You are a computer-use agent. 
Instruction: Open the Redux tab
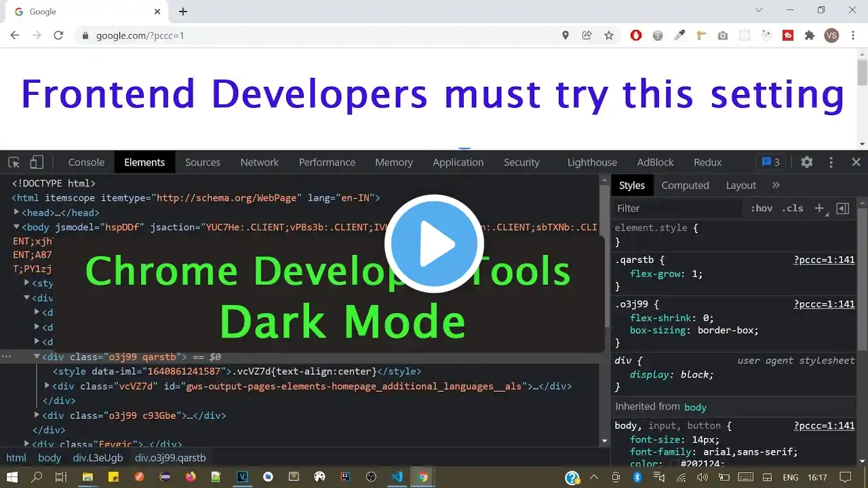707,162
